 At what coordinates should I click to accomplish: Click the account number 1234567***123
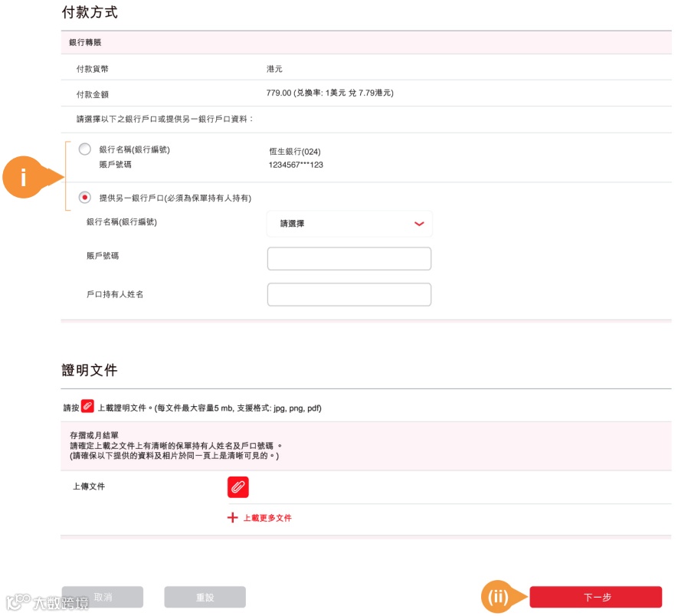point(296,165)
